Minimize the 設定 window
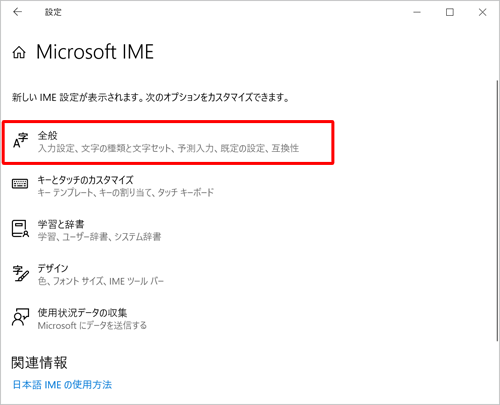 (x=417, y=12)
